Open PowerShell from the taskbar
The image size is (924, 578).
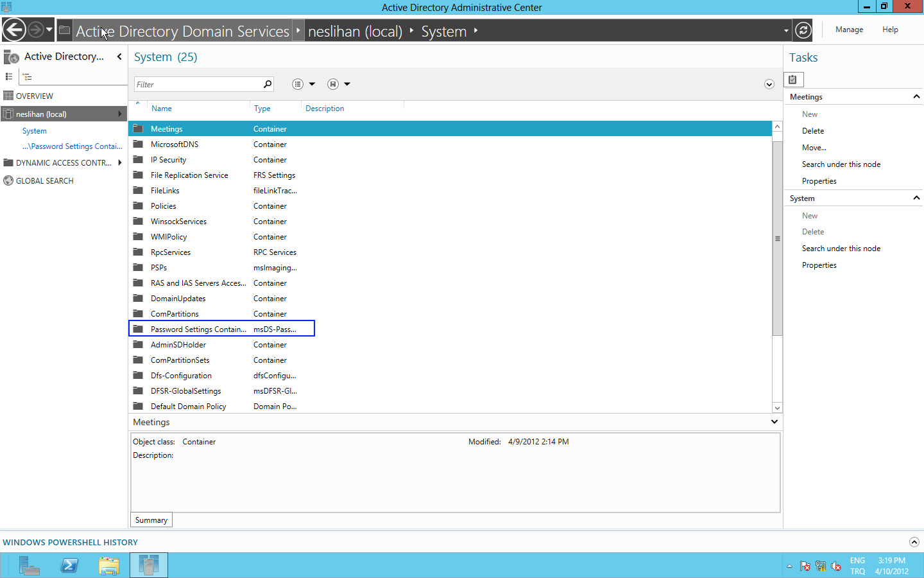tap(69, 565)
